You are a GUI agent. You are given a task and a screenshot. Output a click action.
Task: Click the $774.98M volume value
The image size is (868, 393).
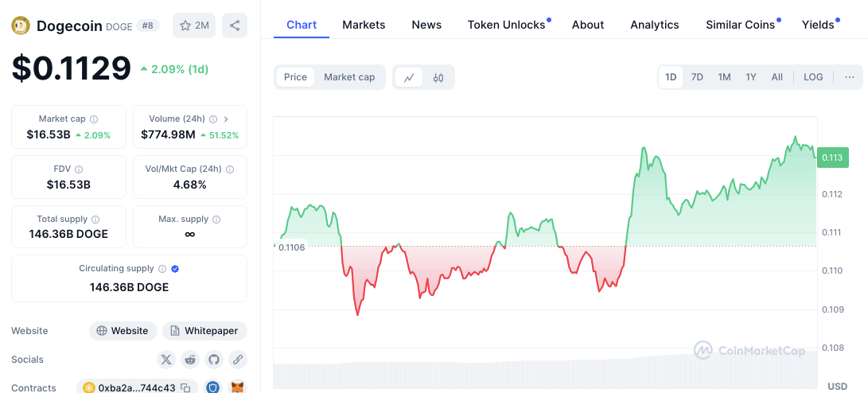point(169,134)
